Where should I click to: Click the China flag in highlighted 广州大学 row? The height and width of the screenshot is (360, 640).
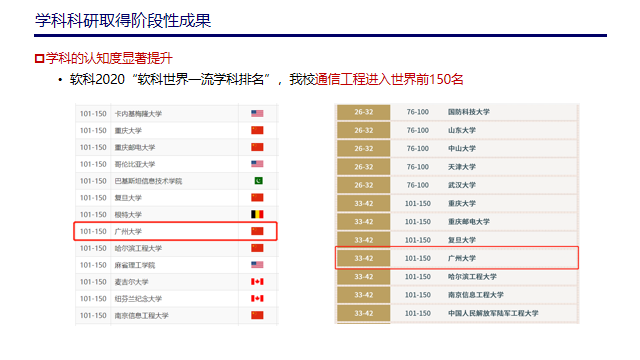[257, 231]
